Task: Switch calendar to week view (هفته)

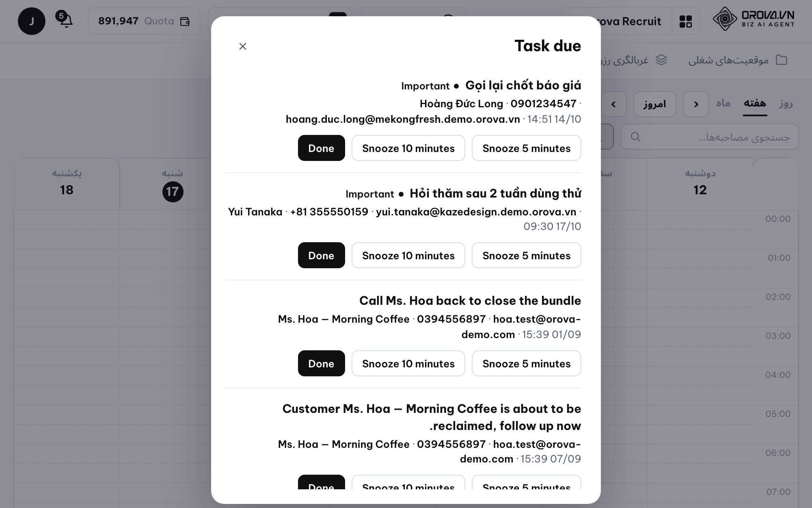Action: point(755,103)
